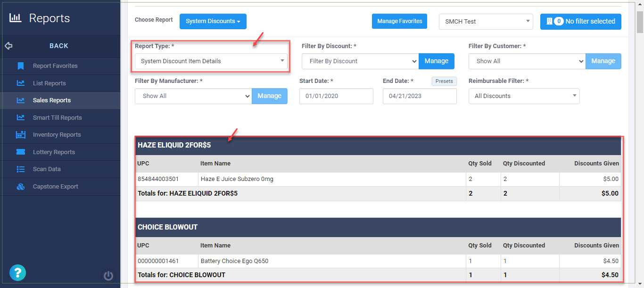Image resolution: width=644 pixels, height=288 pixels.
Task: Click Item Name header in HAZE ELIQUID table
Action: click(215, 164)
